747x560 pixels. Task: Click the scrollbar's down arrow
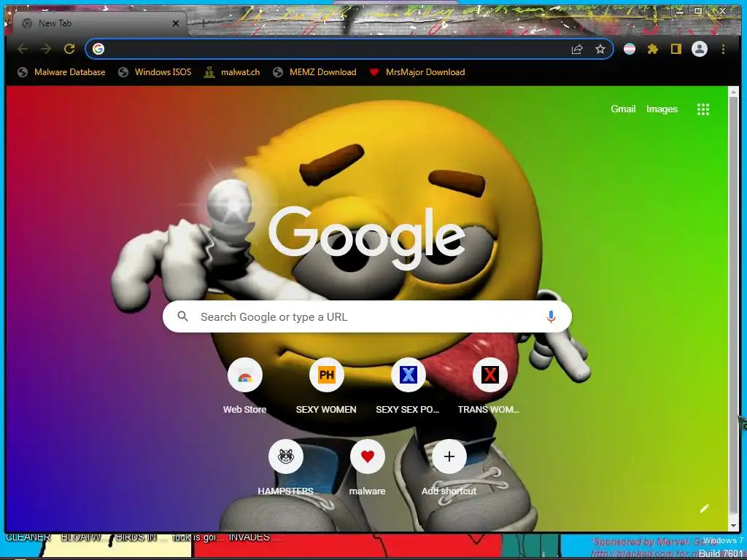pos(734,526)
